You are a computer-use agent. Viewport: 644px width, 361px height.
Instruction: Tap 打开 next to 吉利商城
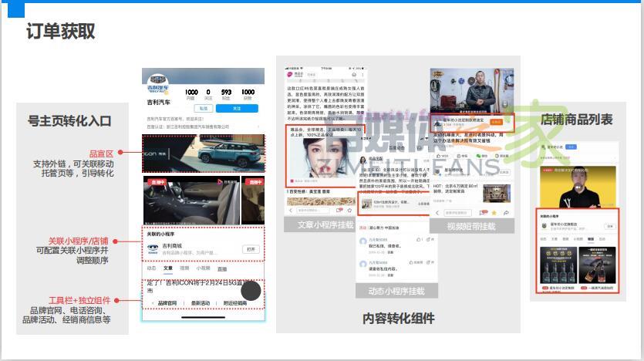pos(251,249)
